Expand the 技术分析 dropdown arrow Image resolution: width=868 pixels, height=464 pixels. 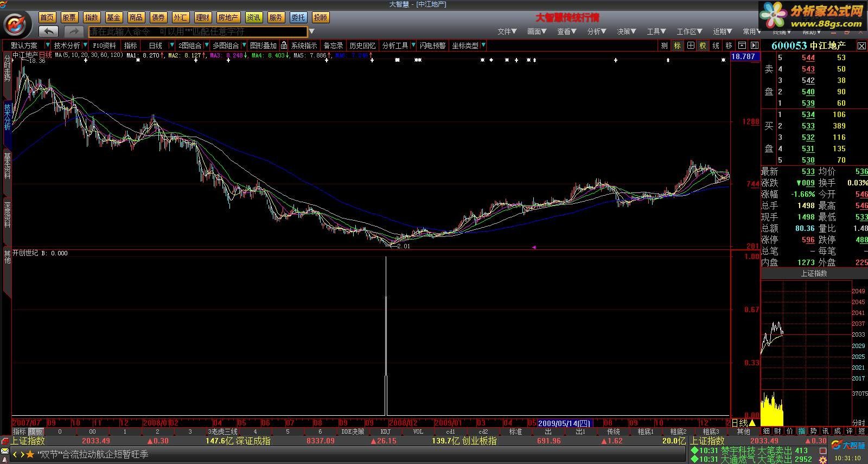85,46
